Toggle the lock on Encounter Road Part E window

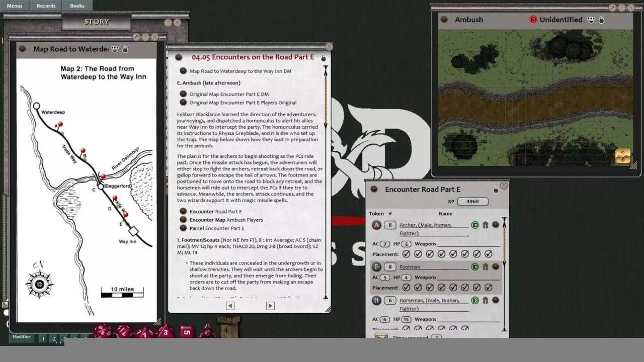pos(496,190)
